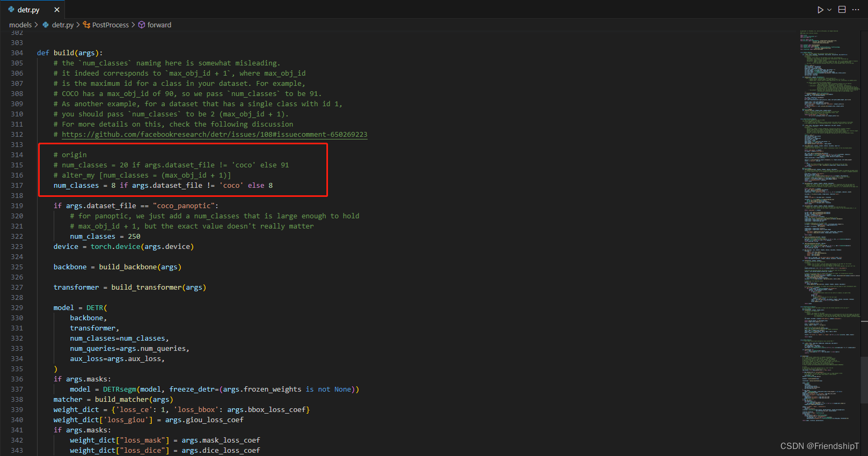Click 'matcher = build_matcher(args)' line
Screen dimensions: 868x456
tap(113, 400)
